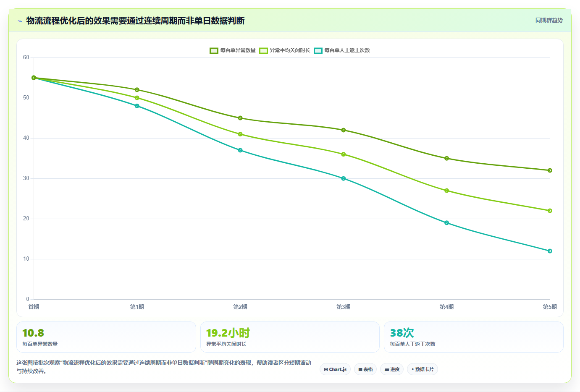
Task: Click the chart title 物流流程优化后的效果 heading
Action: (x=135, y=21)
